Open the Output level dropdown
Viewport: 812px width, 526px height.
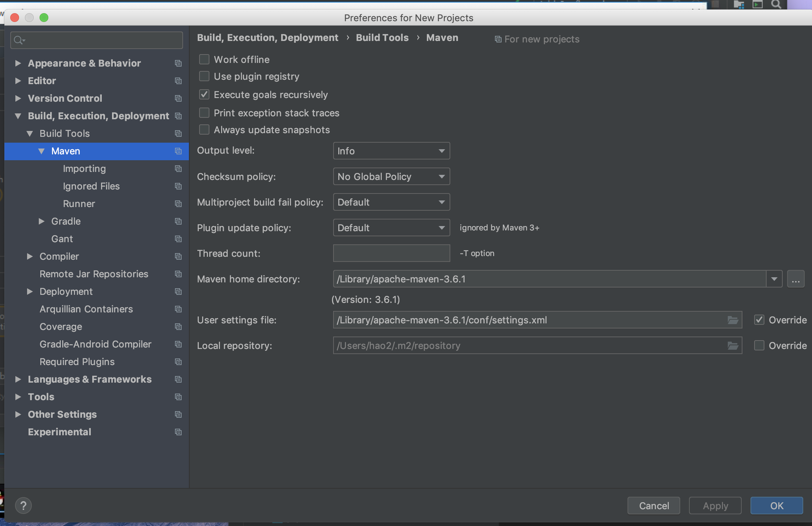point(391,151)
